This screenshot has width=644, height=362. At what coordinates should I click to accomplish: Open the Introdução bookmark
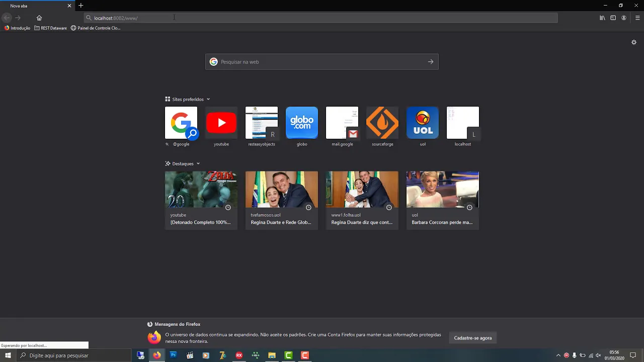(x=17, y=28)
